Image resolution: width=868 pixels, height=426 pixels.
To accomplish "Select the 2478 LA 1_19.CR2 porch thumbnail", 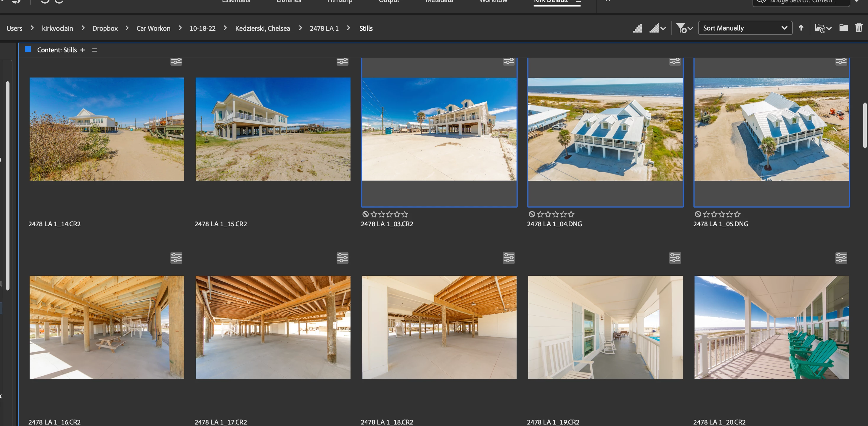I will (x=605, y=327).
